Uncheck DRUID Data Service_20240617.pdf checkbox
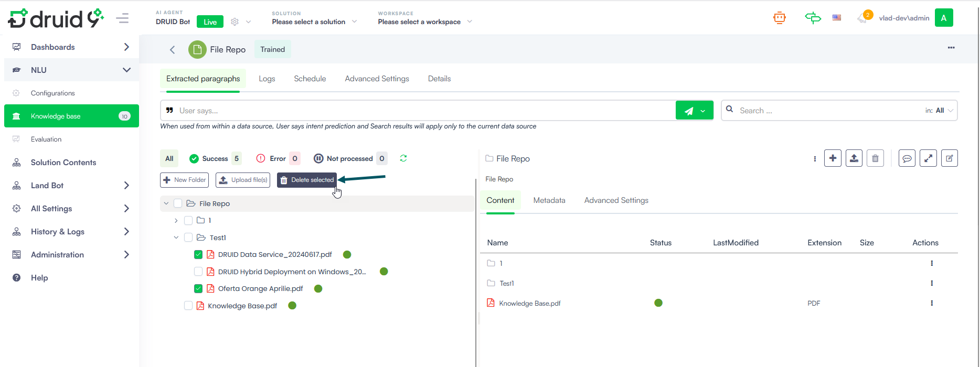This screenshot has height=367, width=980. pyautogui.click(x=198, y=255)
